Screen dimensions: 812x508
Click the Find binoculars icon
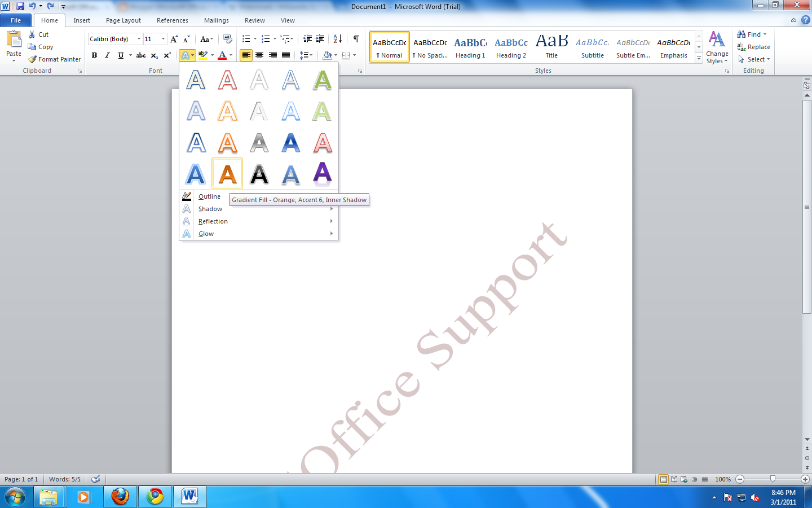pos(742,34)
